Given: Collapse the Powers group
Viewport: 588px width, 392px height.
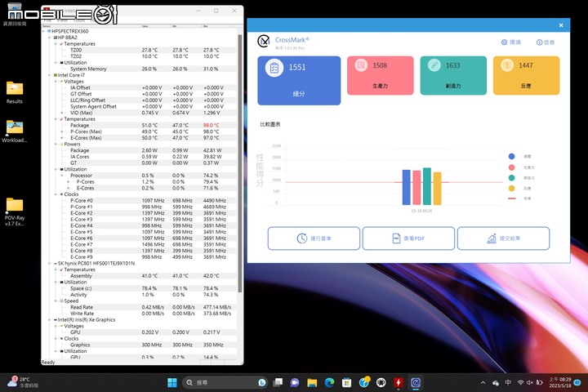Looking at the screenshot, I should [56, 144].
